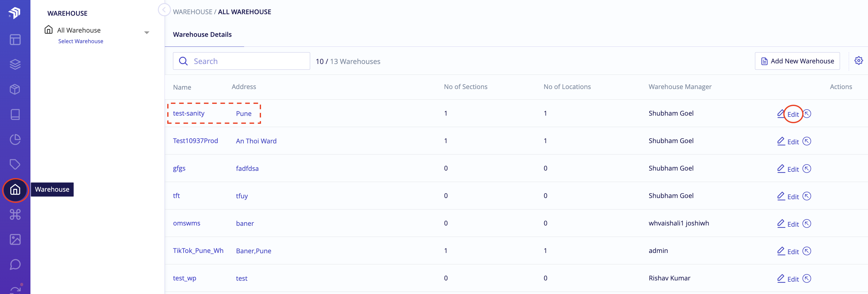868x294 pixels.
Task: Click the fadfdsa address cell
Action: 247,168
